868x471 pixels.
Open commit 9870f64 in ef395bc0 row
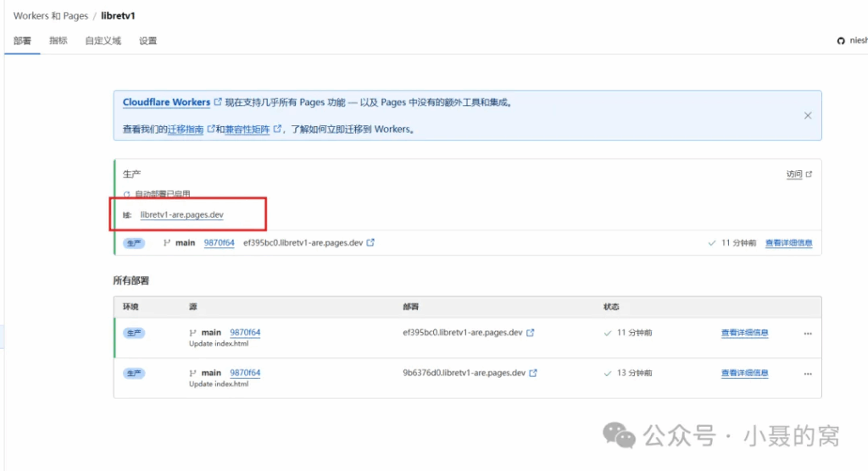[x=245, y=332]
